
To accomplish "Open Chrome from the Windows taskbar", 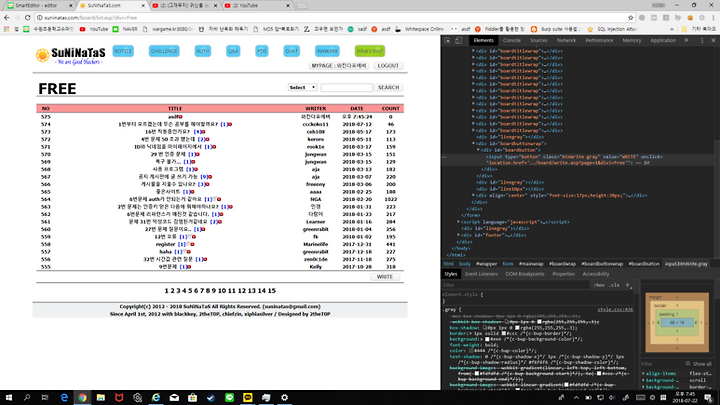I will [82, 398].
